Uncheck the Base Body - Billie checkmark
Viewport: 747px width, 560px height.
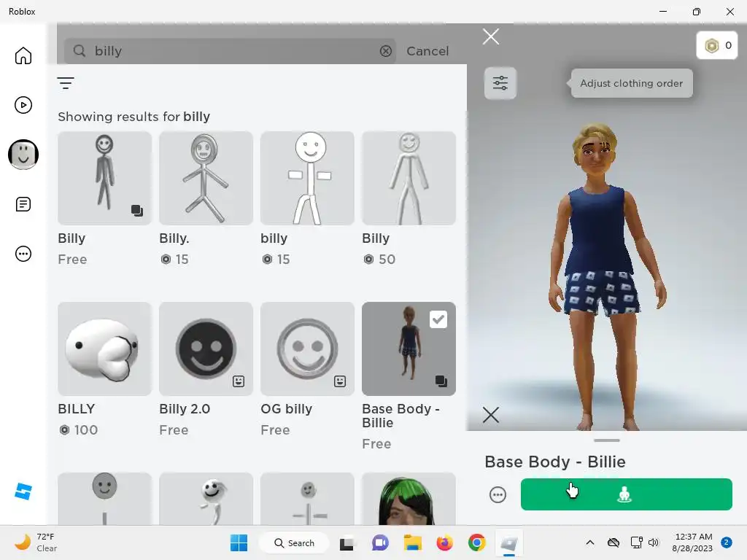pyautogui.click(x=438, y=319)
